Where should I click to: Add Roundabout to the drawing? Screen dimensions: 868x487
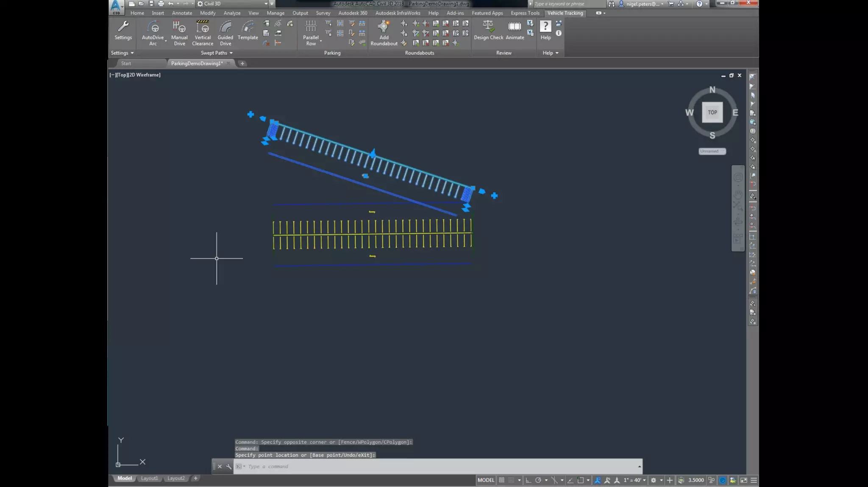384,33
